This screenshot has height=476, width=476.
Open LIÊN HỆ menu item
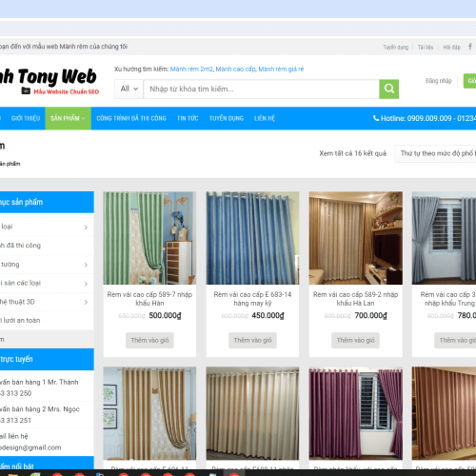click(x=265, y=118)
